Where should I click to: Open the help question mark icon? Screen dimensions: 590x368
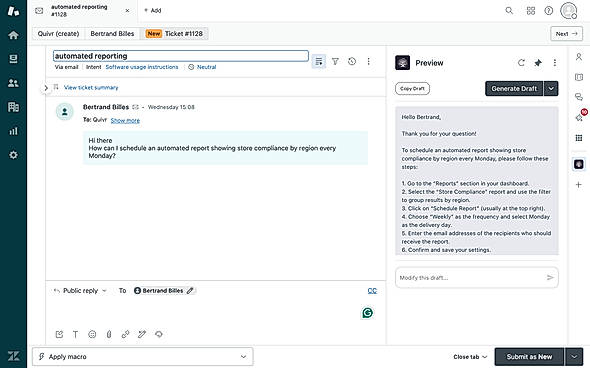point(549,11)
